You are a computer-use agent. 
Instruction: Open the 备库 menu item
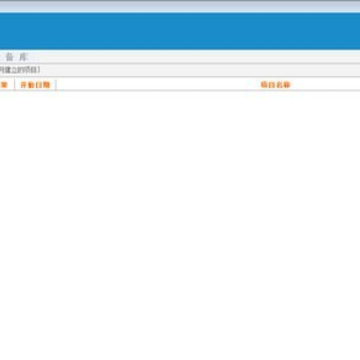click(17, 57)
